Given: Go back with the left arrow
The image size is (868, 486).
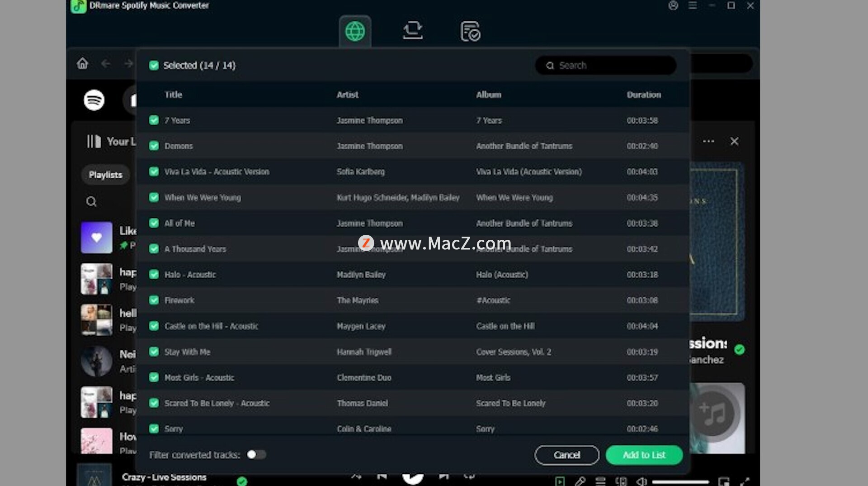Looking at the screenshot, I should click(x=106, y=64).
